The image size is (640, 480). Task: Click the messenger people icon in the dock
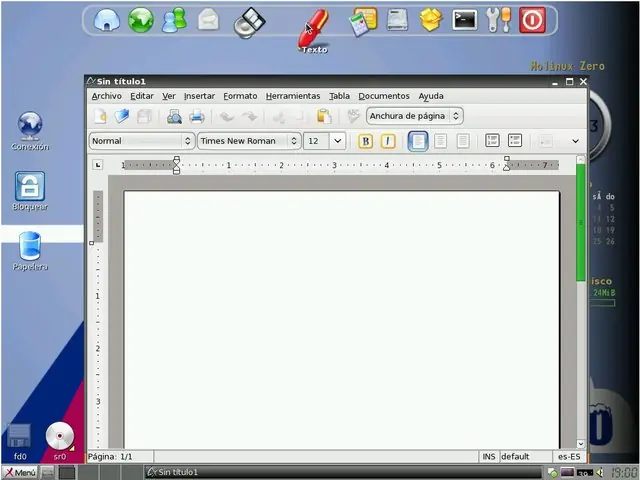coord(174,20)
